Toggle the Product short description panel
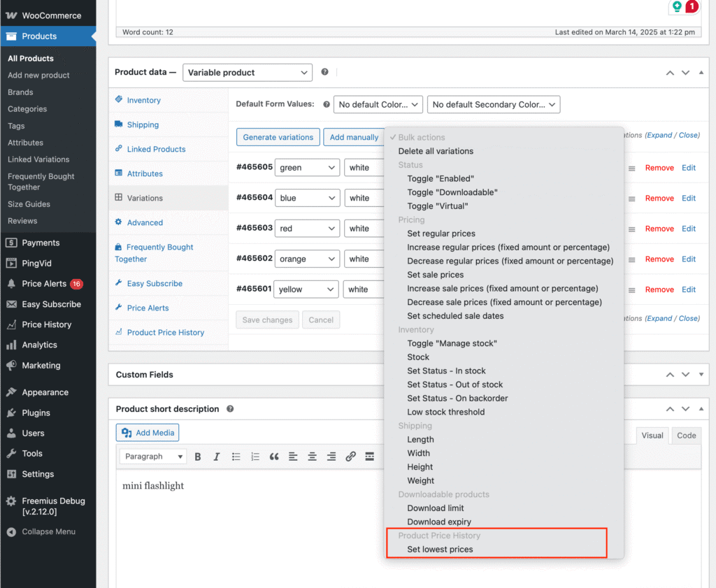The height and width of the screenshot is (588, 716). 701,409
